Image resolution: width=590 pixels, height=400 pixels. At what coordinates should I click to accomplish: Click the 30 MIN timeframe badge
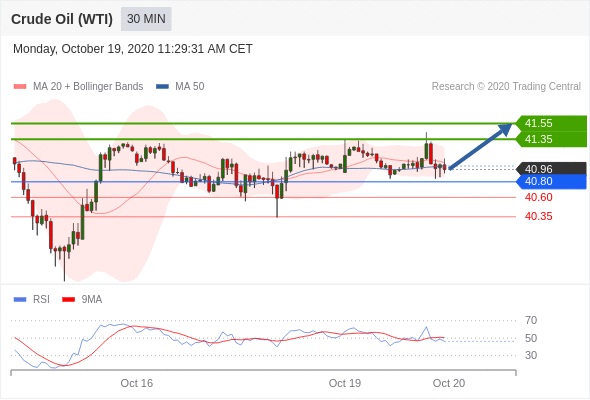(x=146, y=19)
